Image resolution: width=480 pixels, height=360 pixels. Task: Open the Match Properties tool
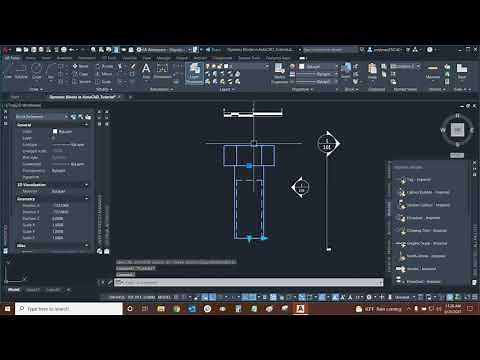pos(279,73)
